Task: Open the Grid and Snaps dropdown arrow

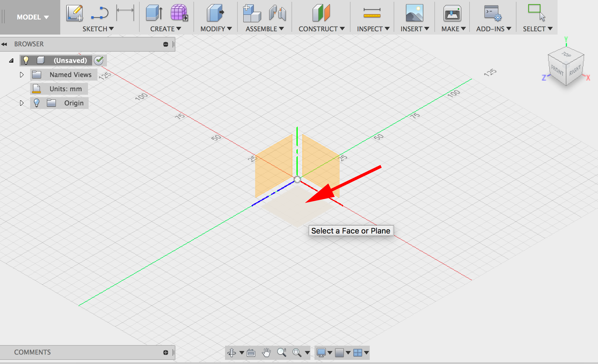Action: pos(348,352)
